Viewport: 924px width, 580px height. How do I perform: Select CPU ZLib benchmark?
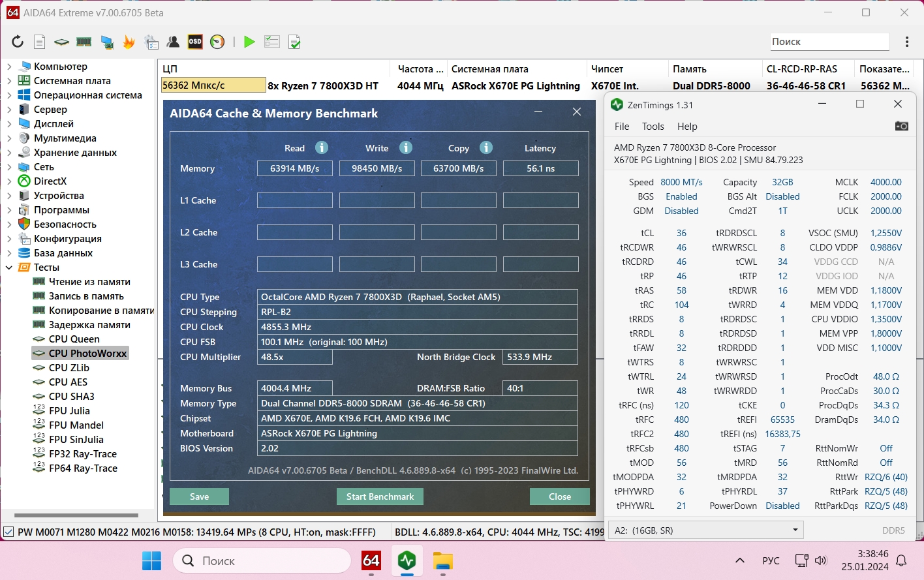pyautogui.click(x=69, y=368)
